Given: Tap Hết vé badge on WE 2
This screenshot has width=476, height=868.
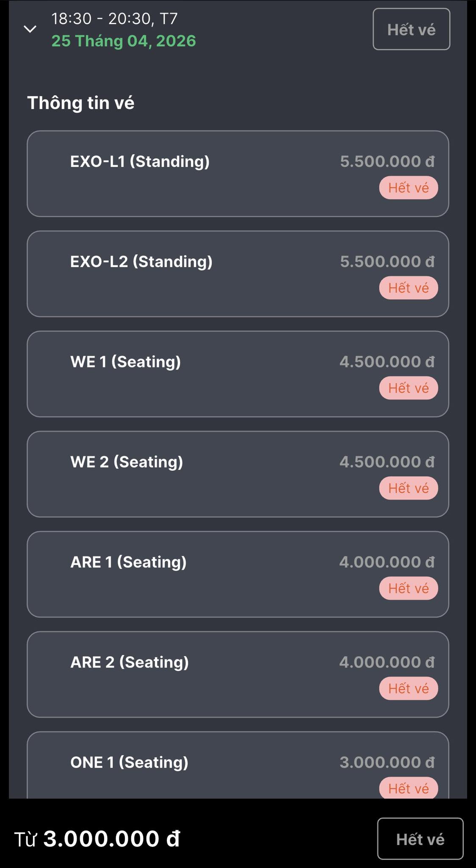Looking at the screenshot, I should click(408, 488).
